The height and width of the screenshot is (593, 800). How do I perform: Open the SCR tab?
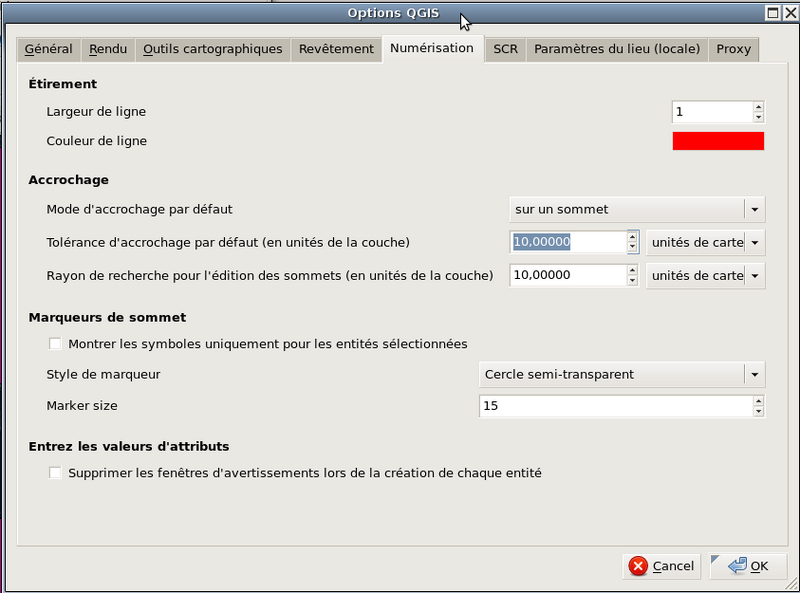(505, 50)
